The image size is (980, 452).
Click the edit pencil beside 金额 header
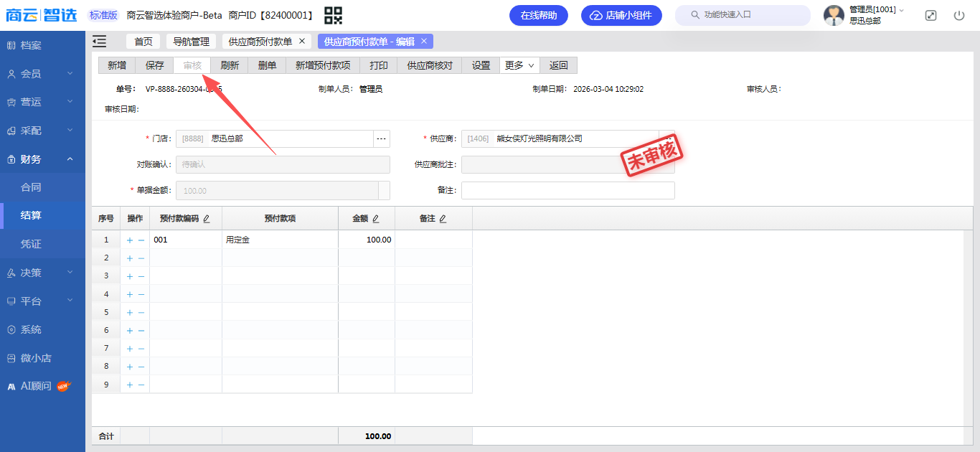tap(375, 219)
